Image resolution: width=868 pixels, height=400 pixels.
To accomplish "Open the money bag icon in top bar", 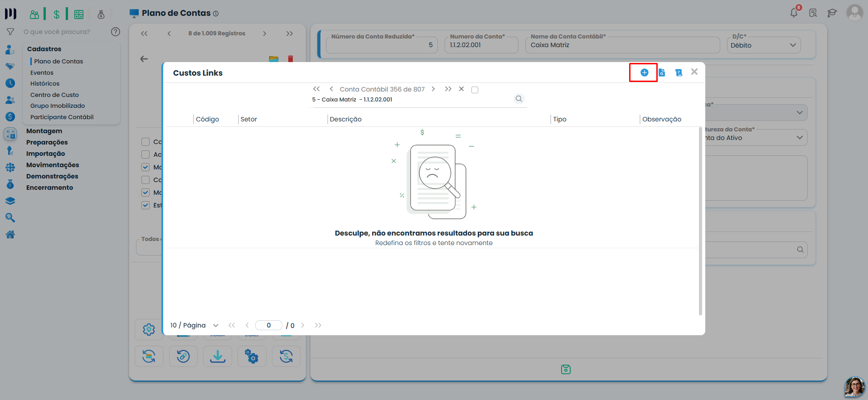I will [x=101, y=14].
